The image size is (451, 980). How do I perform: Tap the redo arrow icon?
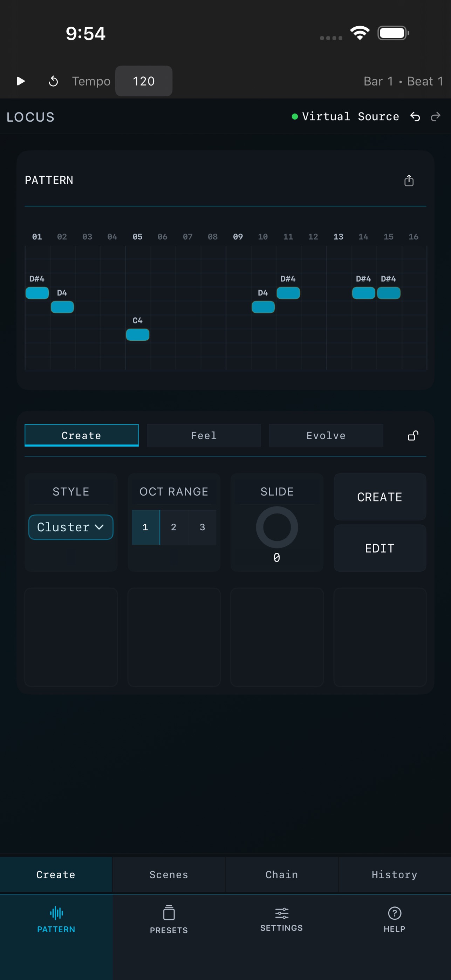(x=436, y=116)
